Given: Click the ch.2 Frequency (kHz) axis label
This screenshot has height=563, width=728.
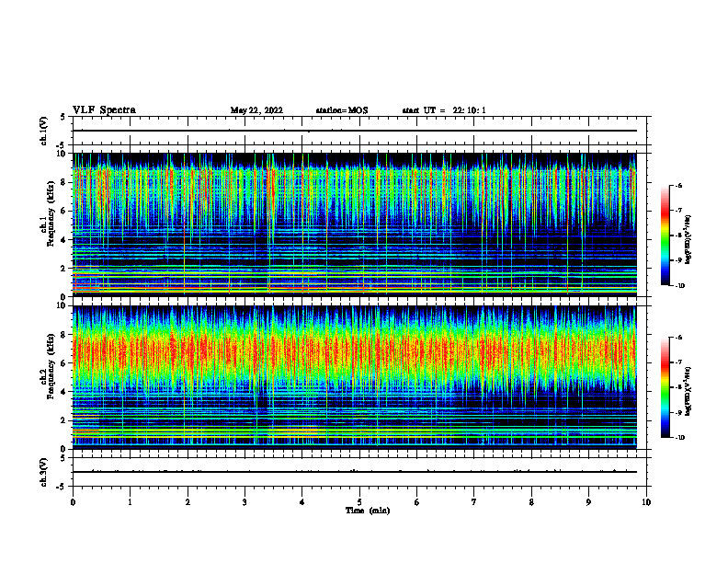Looking at the screenshot, I should pos(47,366).
